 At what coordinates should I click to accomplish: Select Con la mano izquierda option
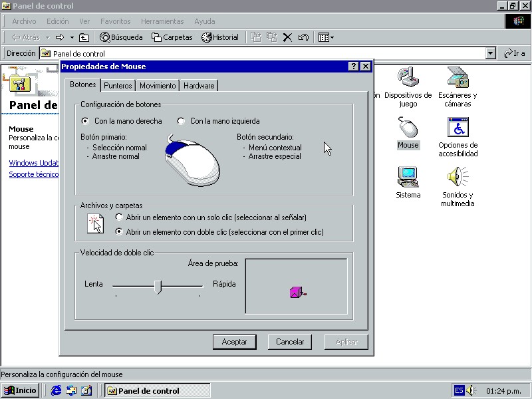(x=218, y=121)
